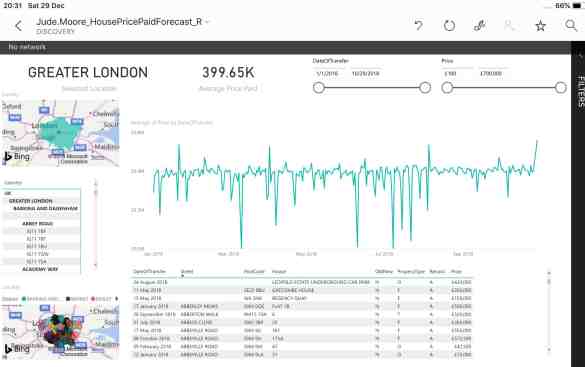Refresh the report with circular arrow icon
This screenshot has width=585, height=367.
click(449, 25)
